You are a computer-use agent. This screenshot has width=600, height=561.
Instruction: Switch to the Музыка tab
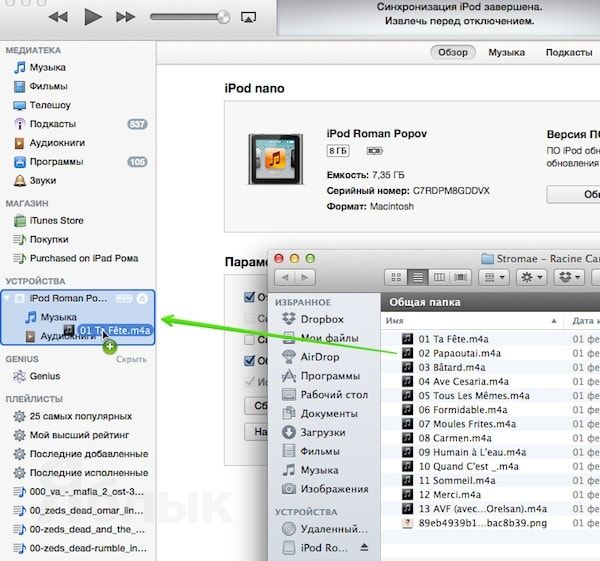507,52
